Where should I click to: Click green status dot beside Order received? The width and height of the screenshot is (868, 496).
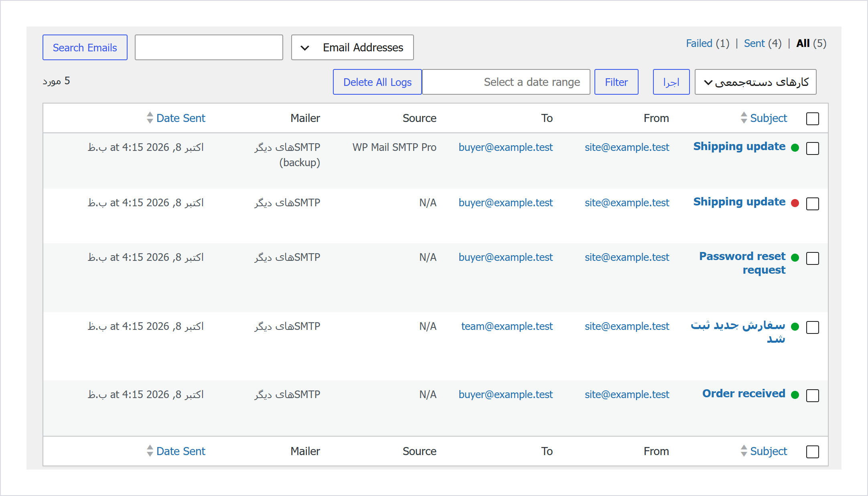(795, 395)
